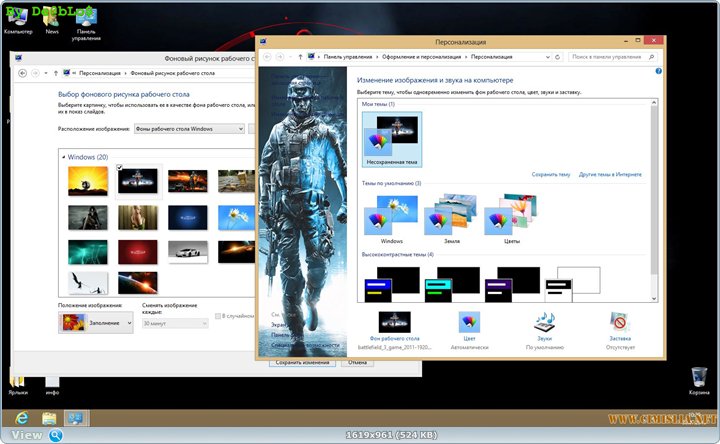Enable the shuffle (В случайном) checkbox

pos(218,316)
